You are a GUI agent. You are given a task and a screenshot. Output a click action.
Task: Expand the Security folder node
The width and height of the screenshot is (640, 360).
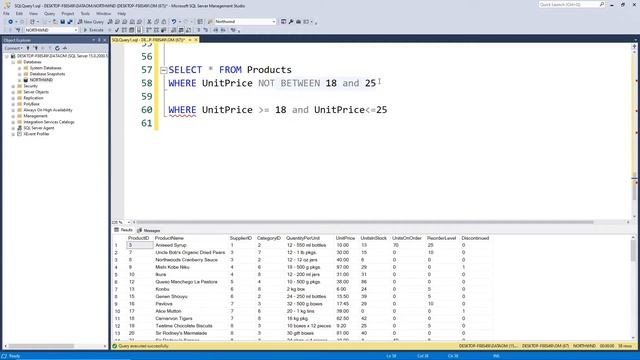13,86
